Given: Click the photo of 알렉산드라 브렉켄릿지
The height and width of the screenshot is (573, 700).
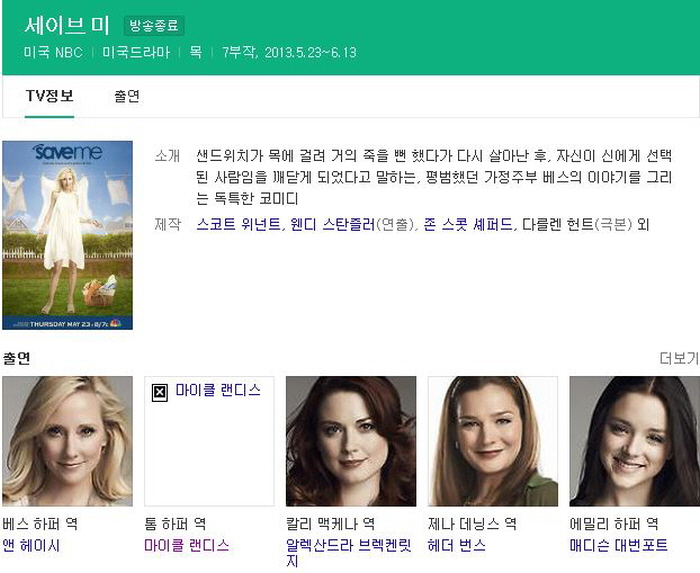Looking at the screenshot, I should [x=351, y=441].
